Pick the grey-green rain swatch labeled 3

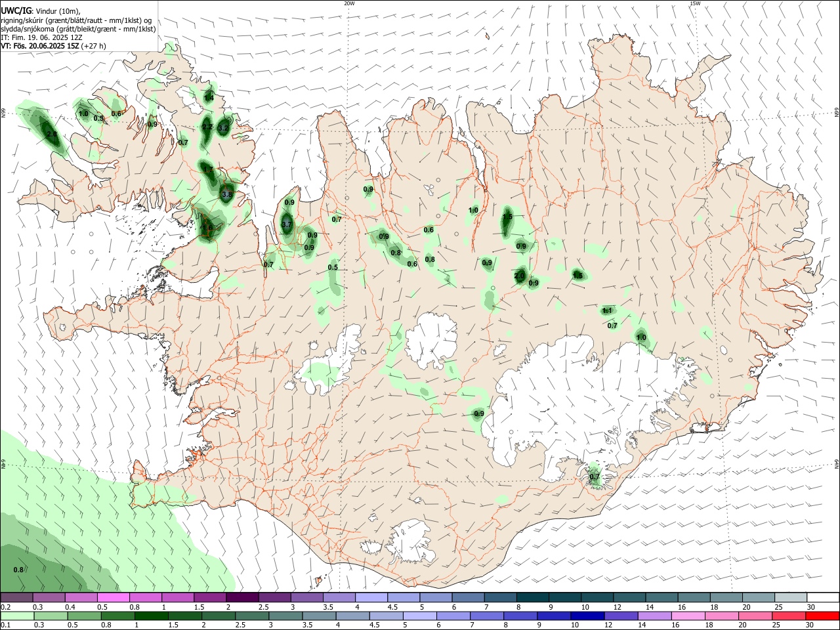[285, 616]
